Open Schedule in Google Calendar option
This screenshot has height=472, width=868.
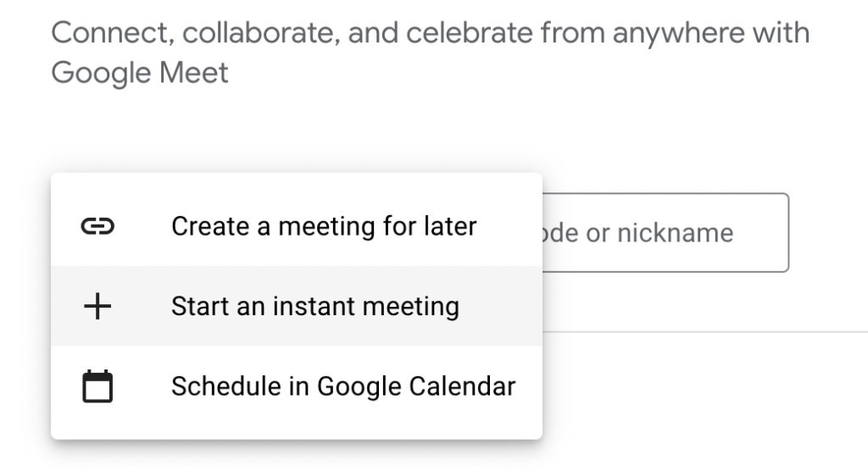(x=296, y=386)
